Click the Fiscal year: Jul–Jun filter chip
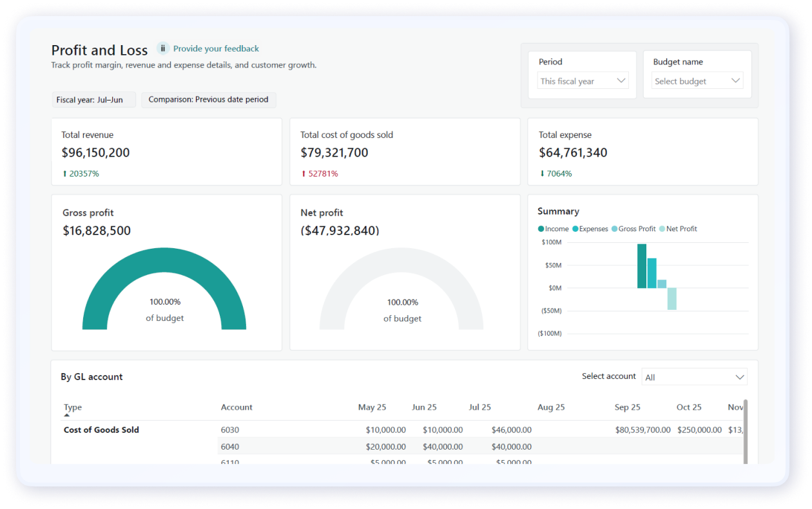Screen dimensions: 812x509 [93, 100]
